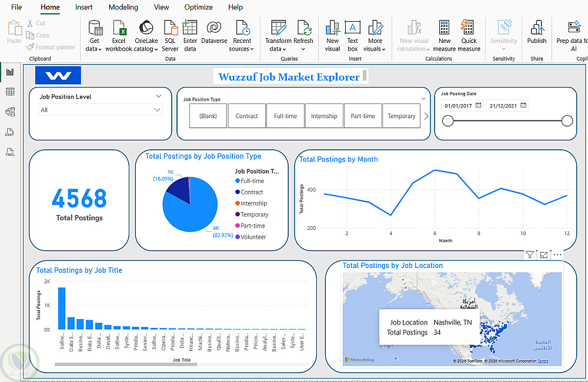Create a Quick measure

469,36
